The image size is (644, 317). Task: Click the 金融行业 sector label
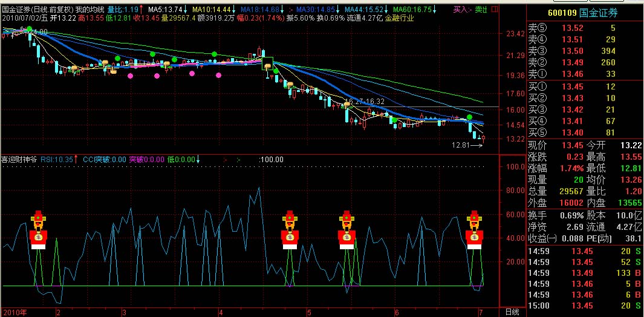click(399, 18)
